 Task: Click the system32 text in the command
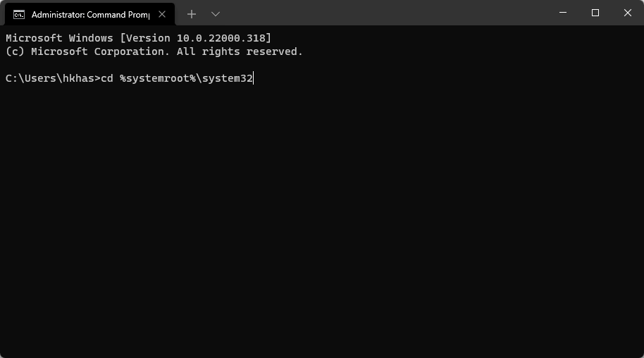tap(228, 78)
